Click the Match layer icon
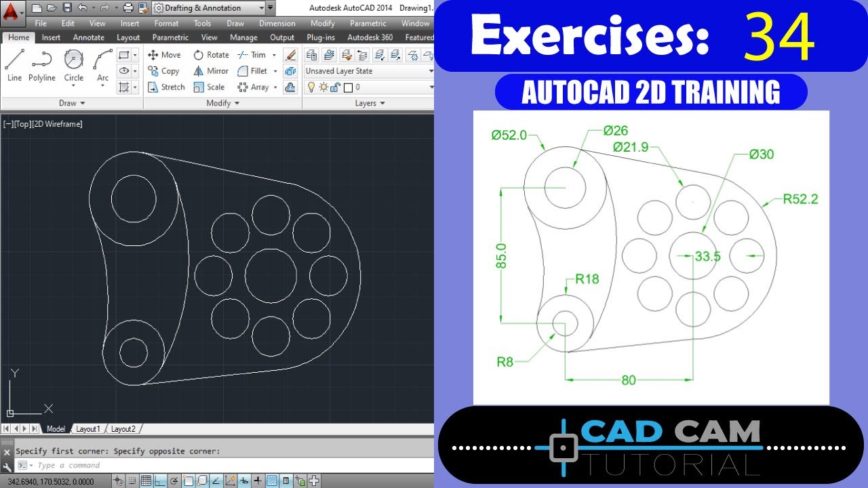 click(x=346, y=55)
